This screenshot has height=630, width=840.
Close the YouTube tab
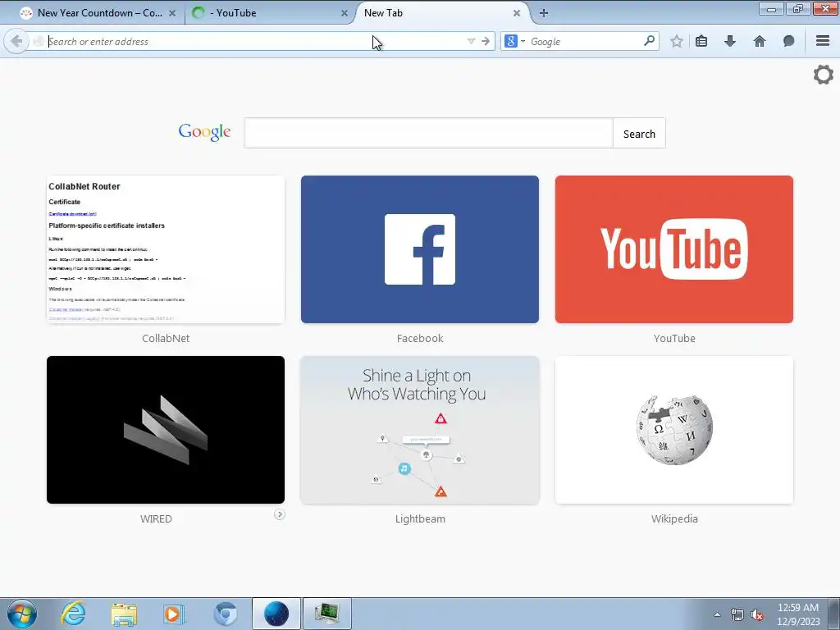click(345, 13)
